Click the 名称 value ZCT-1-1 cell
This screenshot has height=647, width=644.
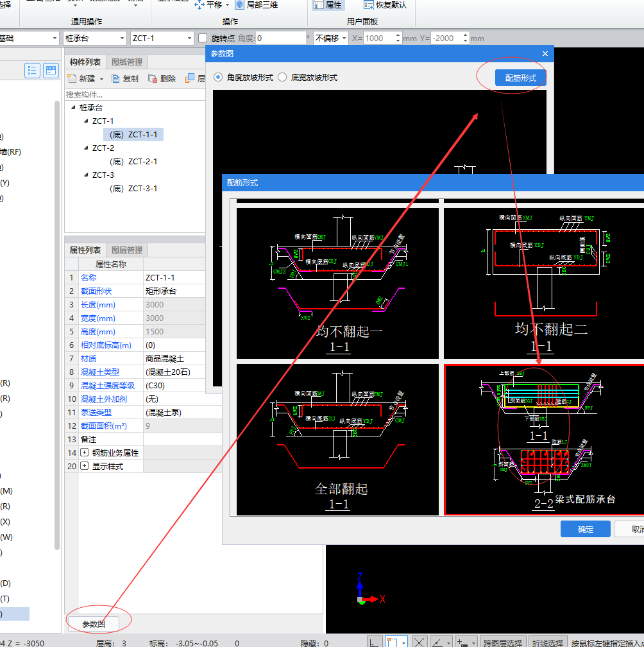tap(174, 277)
